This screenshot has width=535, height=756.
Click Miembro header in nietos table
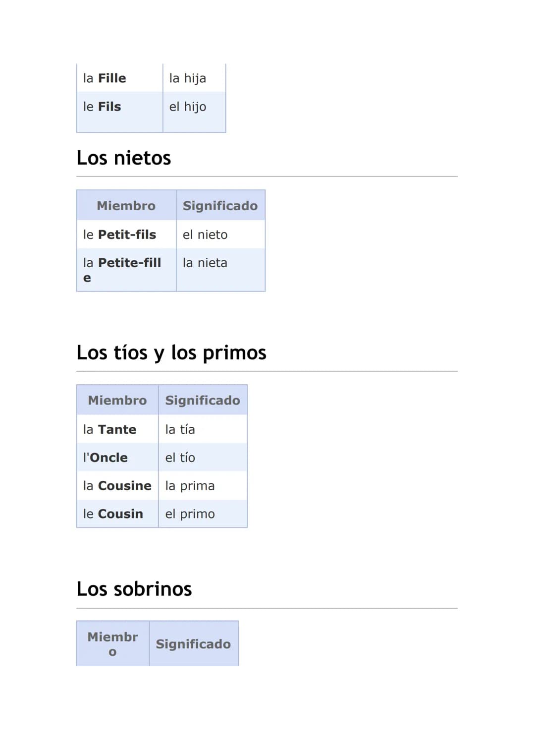pyautogui.click(x=126, y=205)
